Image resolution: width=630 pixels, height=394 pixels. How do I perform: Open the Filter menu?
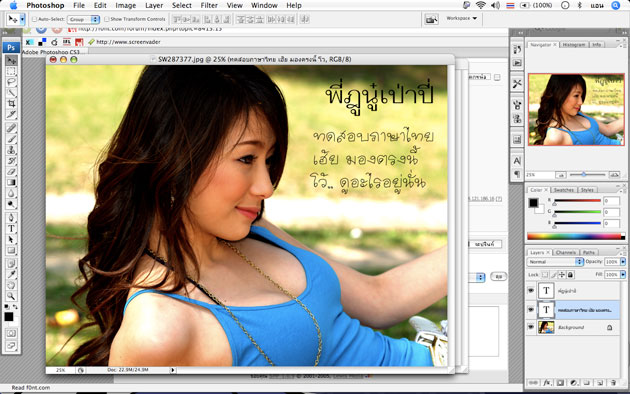click(209, 5)
